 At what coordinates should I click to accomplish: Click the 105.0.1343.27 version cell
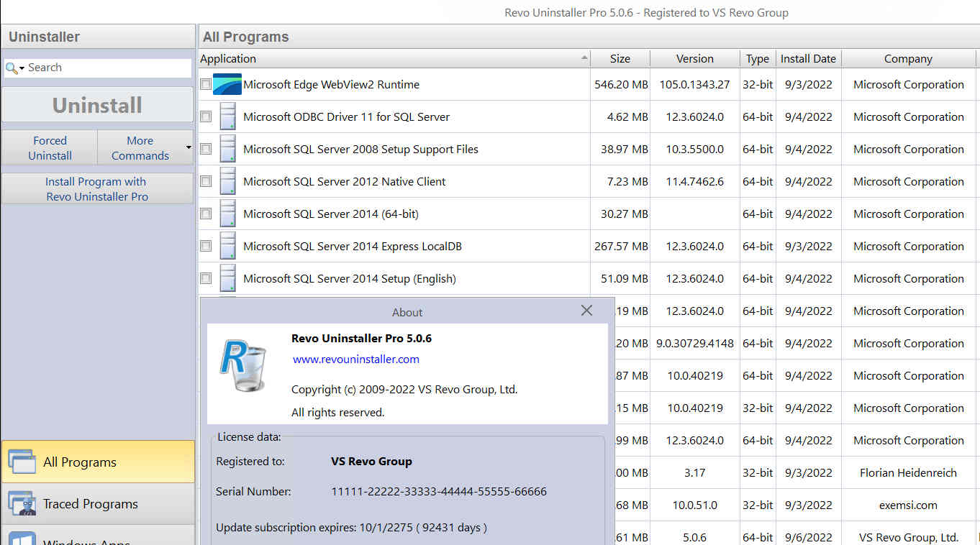[694, 84]
